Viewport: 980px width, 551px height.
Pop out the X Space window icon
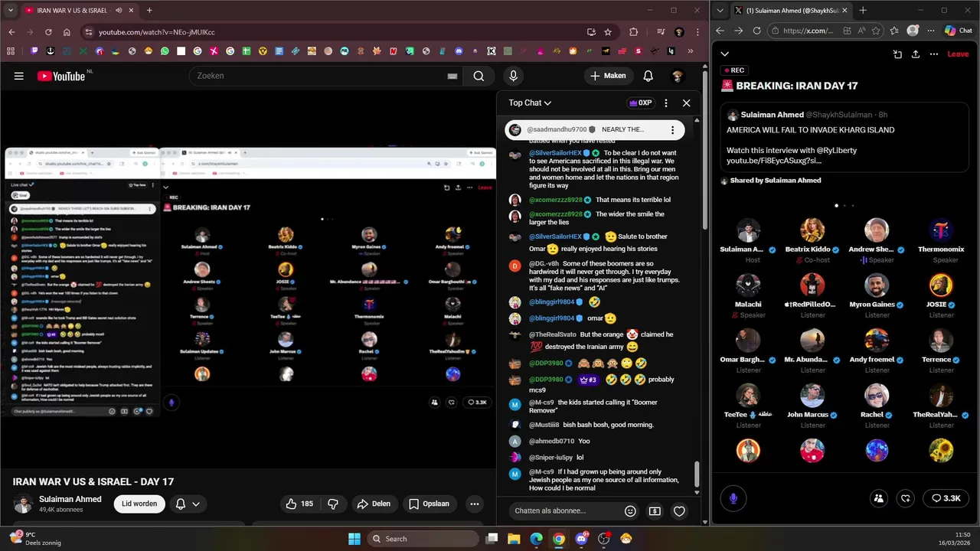pyautogui.click(x=897, y=54)
